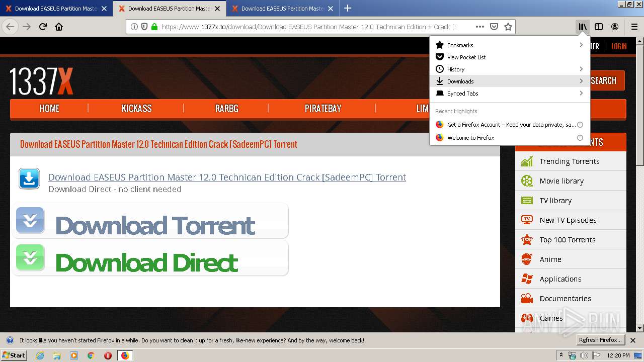Close the second active EASEUS tab
The image size is (644, 362).
click(217, 9)
